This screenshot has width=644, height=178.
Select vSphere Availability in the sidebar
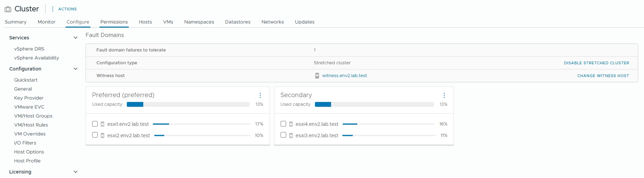coord(37,58)
